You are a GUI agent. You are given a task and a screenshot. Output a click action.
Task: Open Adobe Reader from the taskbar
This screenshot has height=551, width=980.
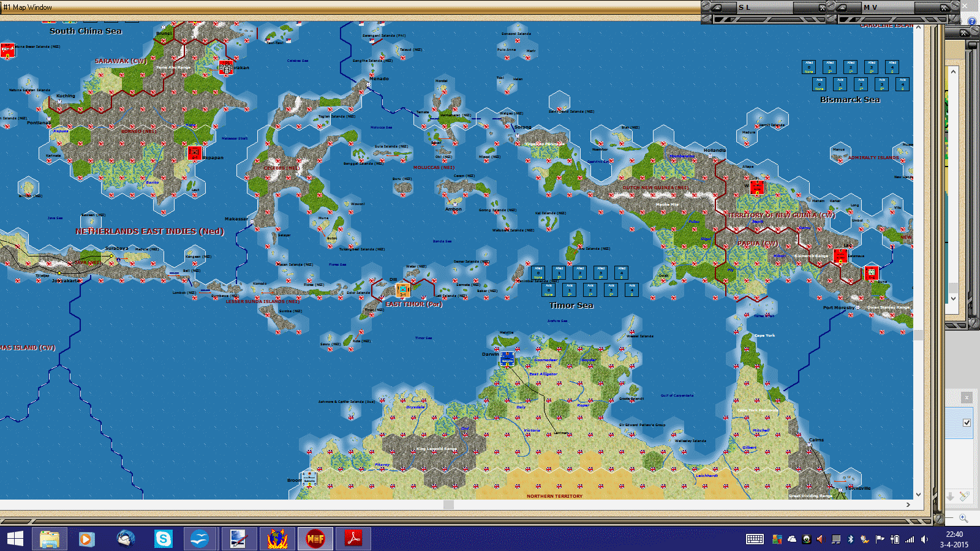click(353, 539)
